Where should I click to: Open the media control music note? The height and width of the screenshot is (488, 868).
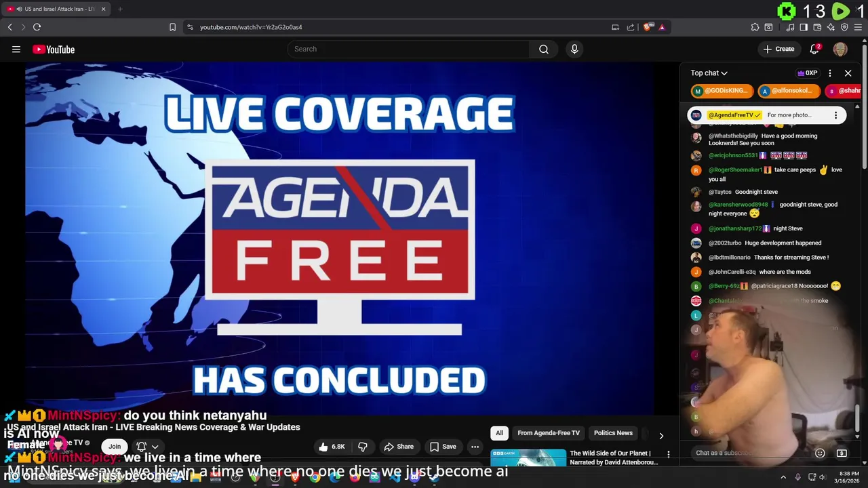pyautogui.click(x=791, y=27)
